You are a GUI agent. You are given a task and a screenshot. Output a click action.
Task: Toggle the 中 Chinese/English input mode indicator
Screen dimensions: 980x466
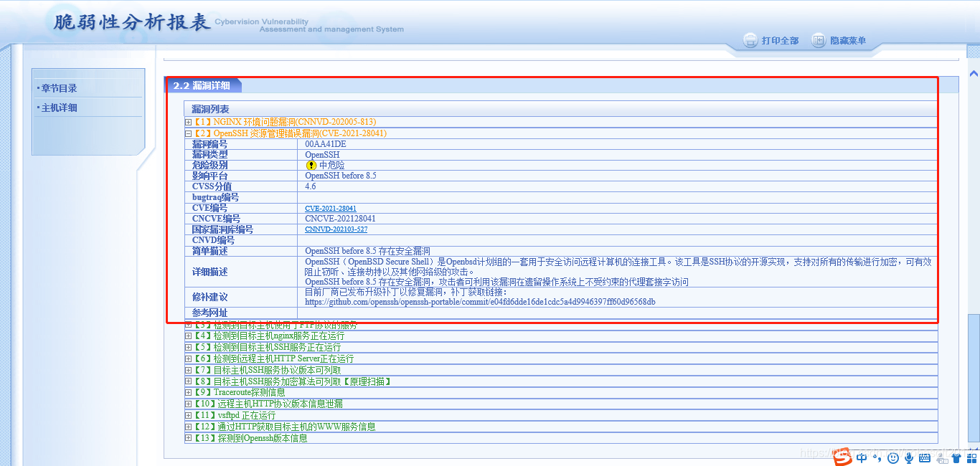[x=862, y=457]
